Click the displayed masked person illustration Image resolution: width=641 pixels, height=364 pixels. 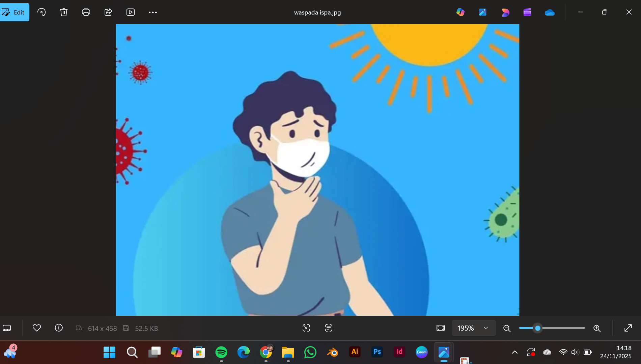coord(317,170)
